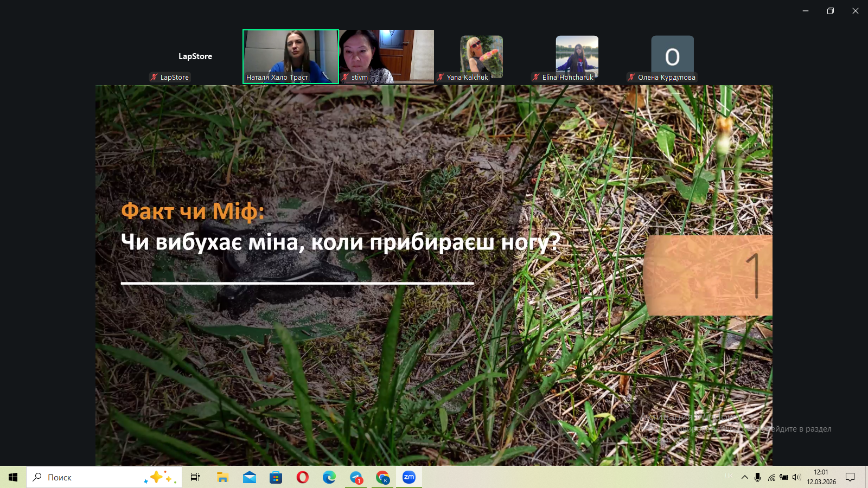Image resolution: width=868 pixels, height=488 pixels.
Task: Select the stivm participant video tile
Action: [386, 56]
